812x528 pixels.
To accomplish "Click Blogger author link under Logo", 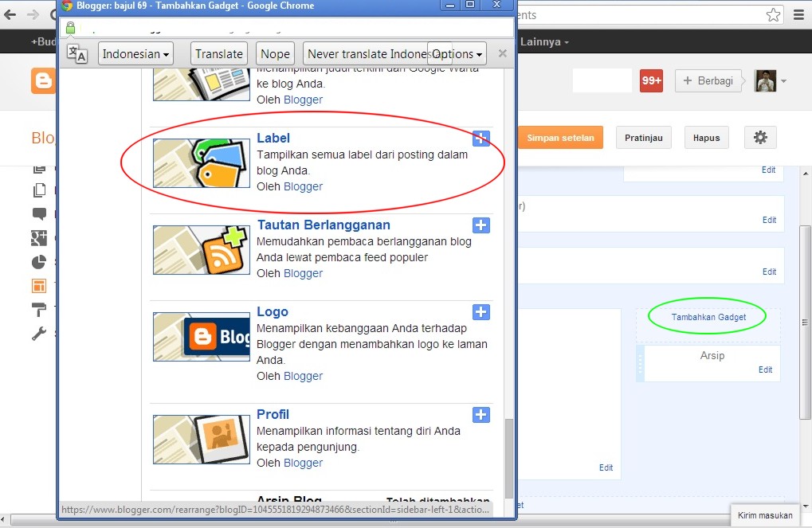I will [303, 376].
